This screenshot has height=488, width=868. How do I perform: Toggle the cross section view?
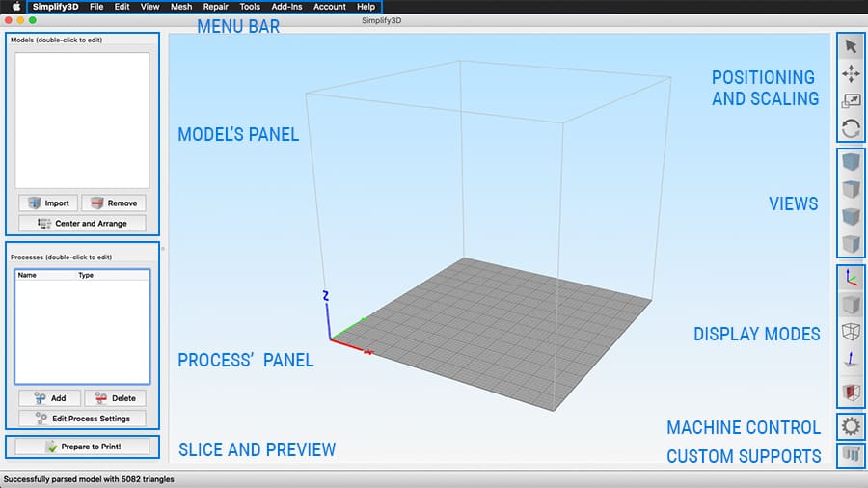click(851, 393)
